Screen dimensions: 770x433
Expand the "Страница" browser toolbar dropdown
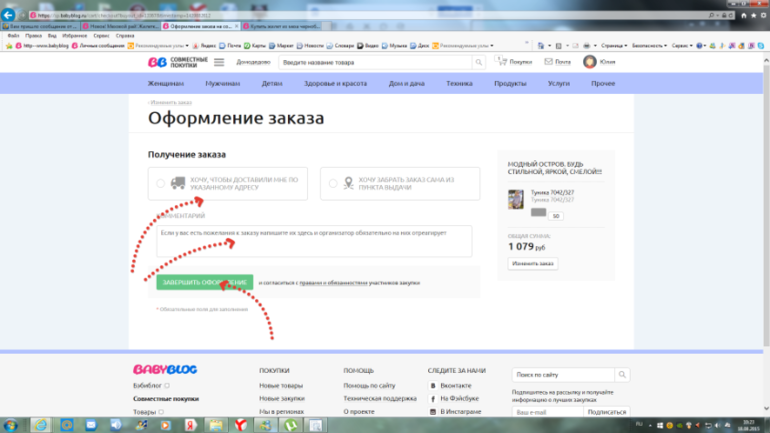coord(611,46)
